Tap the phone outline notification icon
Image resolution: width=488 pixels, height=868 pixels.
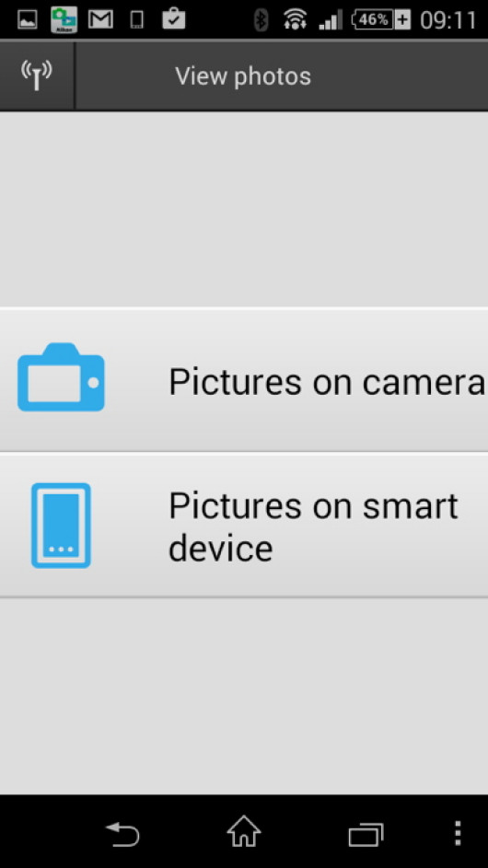click(136, 20)
